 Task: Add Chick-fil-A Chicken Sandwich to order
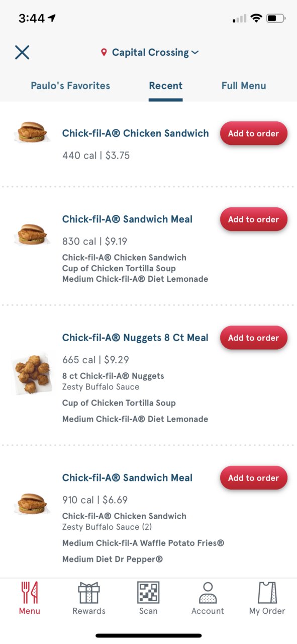click(254, 133)
